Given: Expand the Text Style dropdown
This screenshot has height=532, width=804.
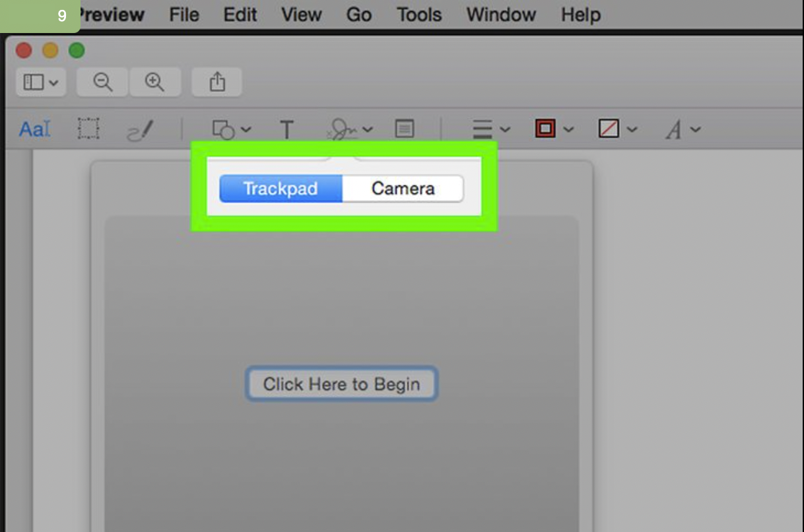Looking at the screenshot, I should (x=681, y=129).
